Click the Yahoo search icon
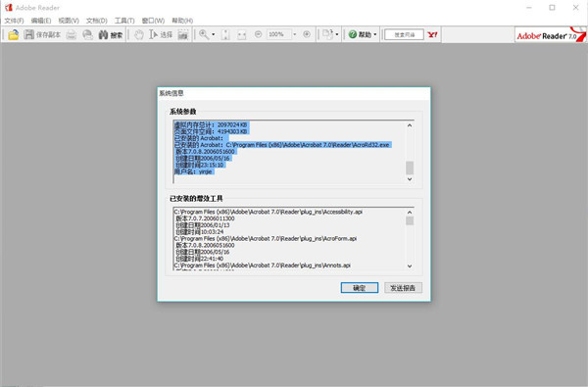Viewport: 588px width, 387px height. click(432, 34)
